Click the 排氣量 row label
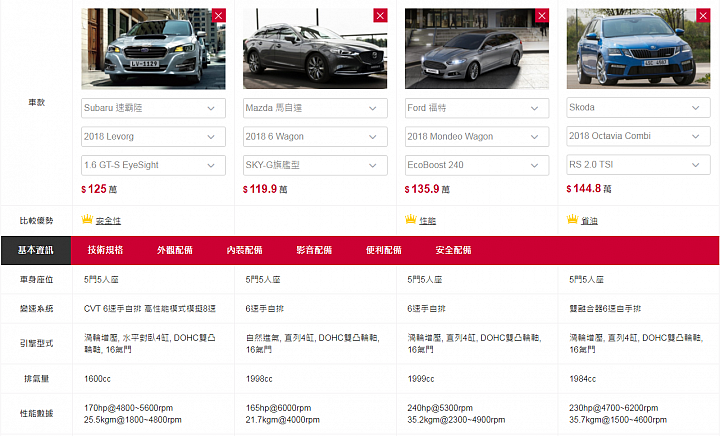This screenshot has width=720, height=436. [36, 379]
